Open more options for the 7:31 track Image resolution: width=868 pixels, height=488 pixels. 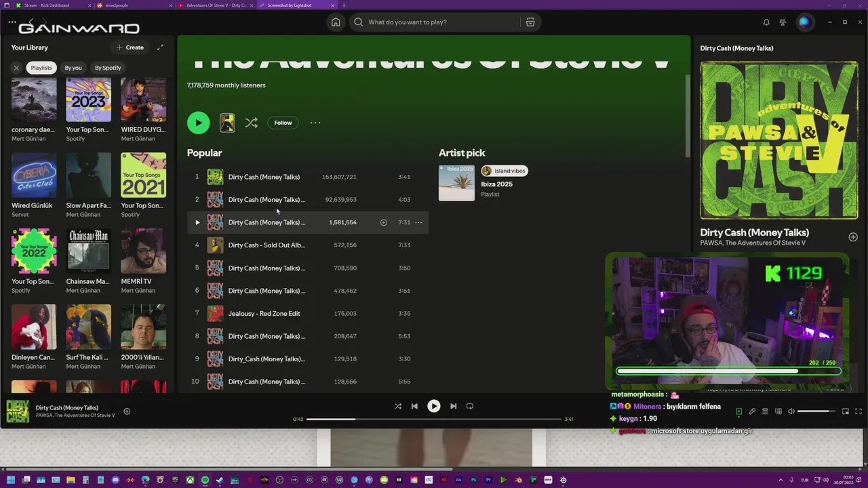point(418,222)
